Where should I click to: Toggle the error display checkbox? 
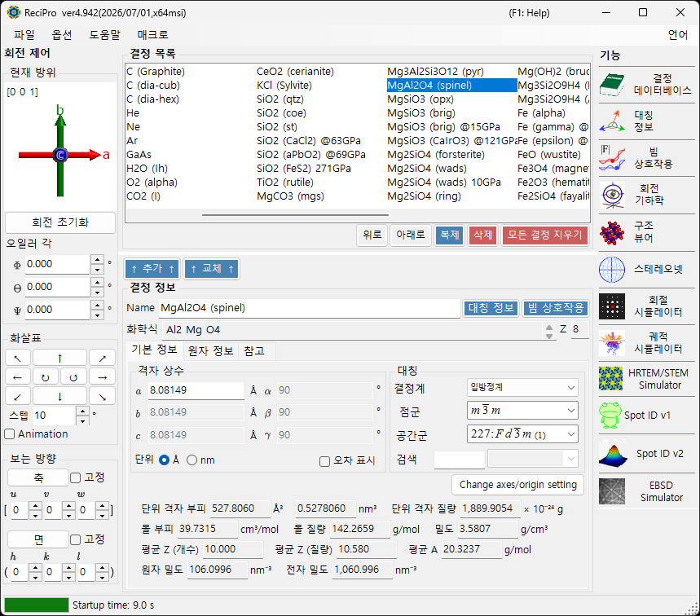pos(325,461)
